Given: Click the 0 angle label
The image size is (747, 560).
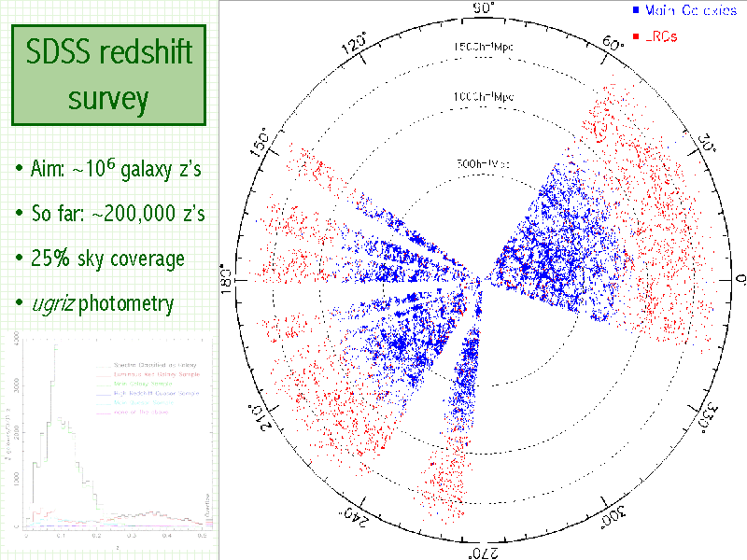Looking at the screenshot, I should click(x=740, y=278).
